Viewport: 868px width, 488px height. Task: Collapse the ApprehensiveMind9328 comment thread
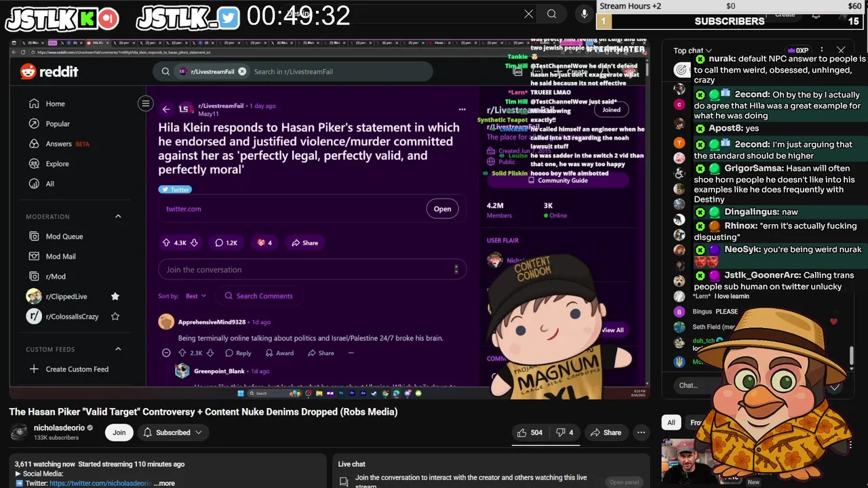(166, 353)
